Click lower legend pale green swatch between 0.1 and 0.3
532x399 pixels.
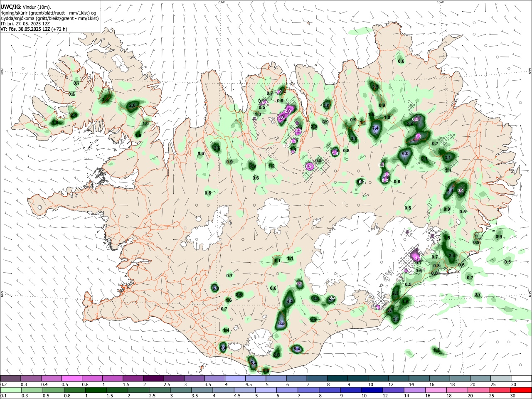[10, 390]
